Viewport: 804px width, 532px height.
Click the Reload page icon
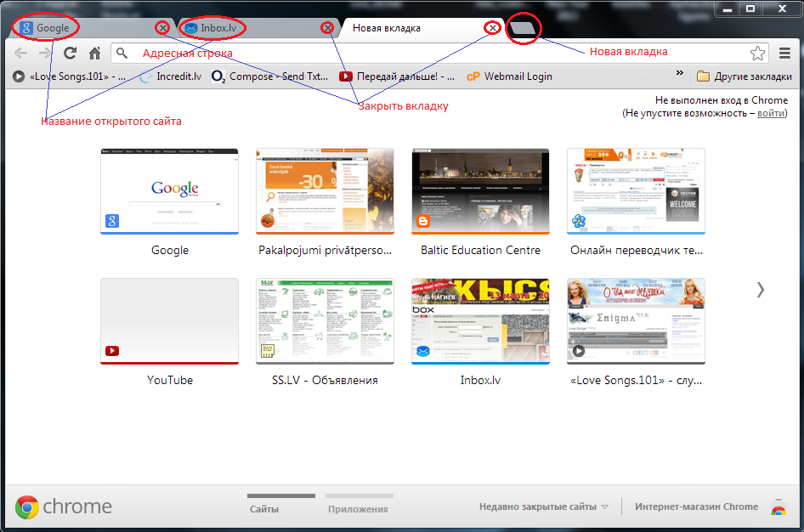(x=71, y=54)
